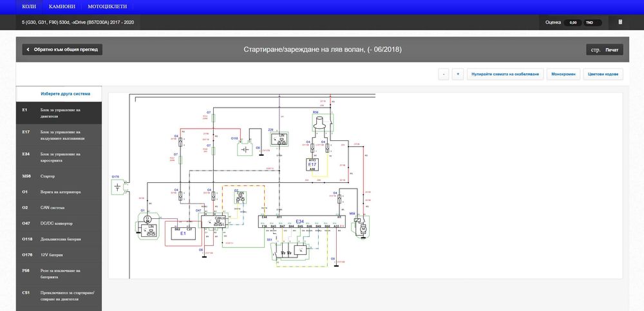Select the O118 additional battery symbol
This screenshot has width=644, height=311.
(x=245, y=149)
